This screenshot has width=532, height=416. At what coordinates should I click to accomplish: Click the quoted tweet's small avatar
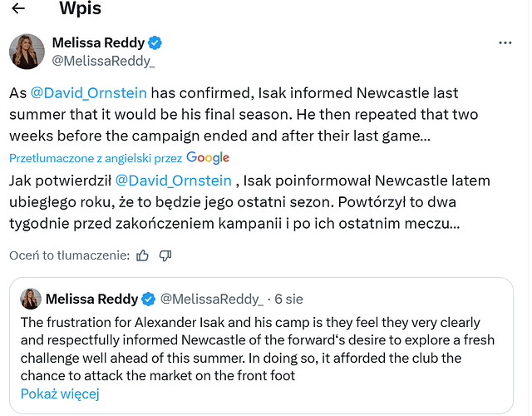pos(31,300)
